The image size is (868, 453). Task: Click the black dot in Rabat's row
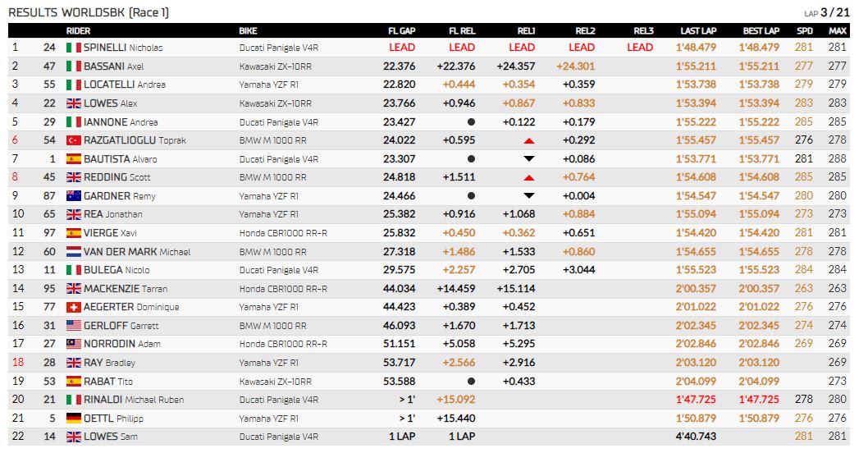coord(471,381)
